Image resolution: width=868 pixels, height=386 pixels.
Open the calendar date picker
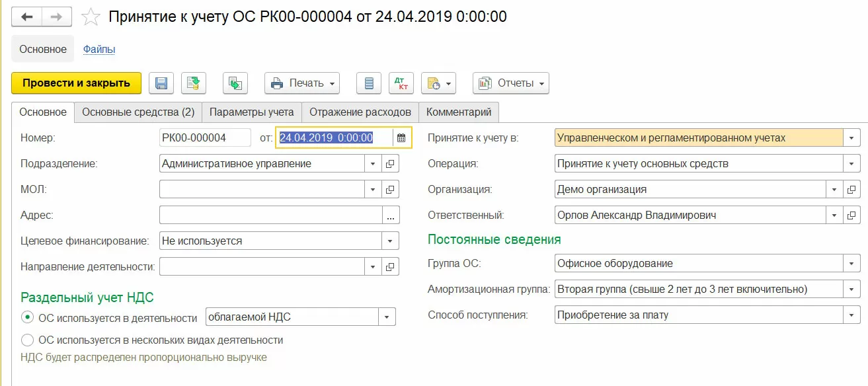tap(401, 137)
